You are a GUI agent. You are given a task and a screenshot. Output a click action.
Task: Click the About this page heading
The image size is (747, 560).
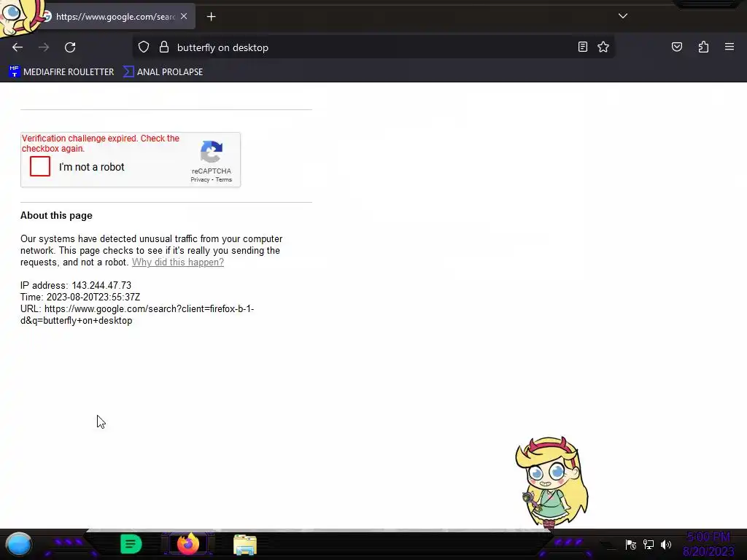coord(56,215)
